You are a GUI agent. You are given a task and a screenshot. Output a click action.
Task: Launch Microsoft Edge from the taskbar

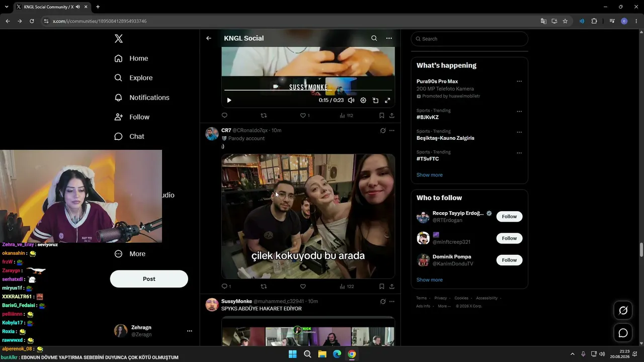coord(337,354)
